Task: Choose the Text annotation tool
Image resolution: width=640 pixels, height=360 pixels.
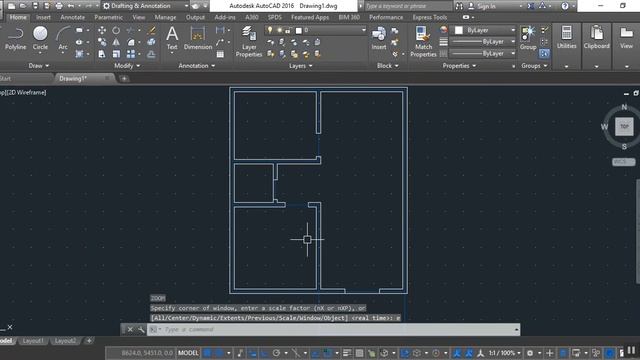Action: [x=172, y=38]
